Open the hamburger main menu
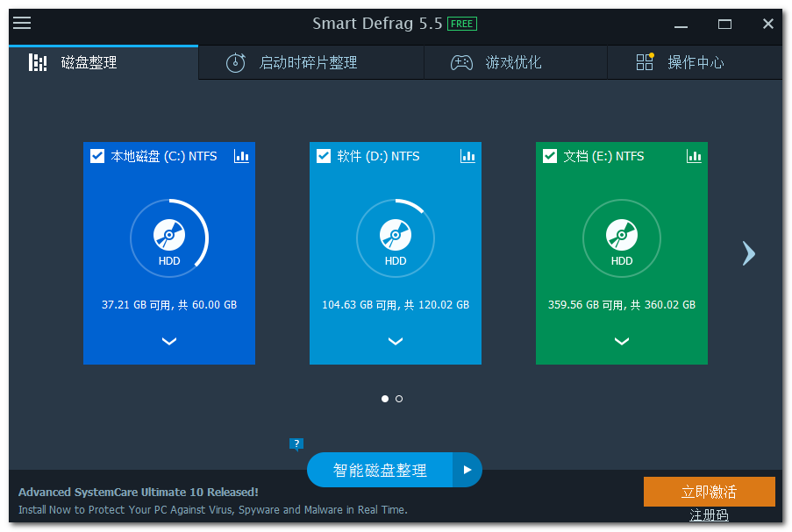792x532 pixels. [22, 23]
